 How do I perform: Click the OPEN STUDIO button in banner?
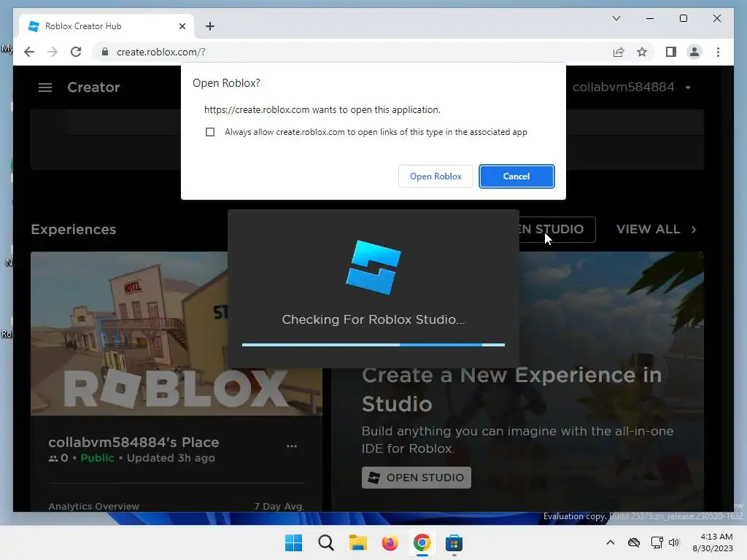coord(417,478)
